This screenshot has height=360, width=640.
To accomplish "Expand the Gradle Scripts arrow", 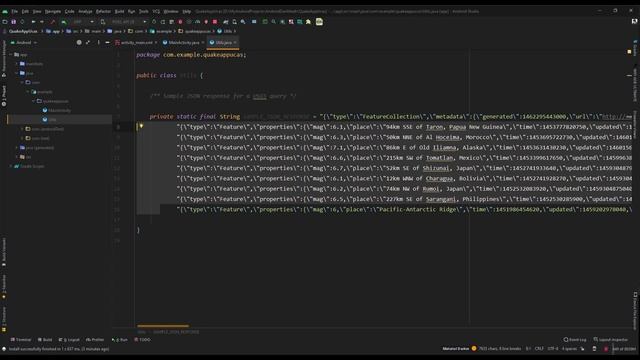I will pos(11,166).
